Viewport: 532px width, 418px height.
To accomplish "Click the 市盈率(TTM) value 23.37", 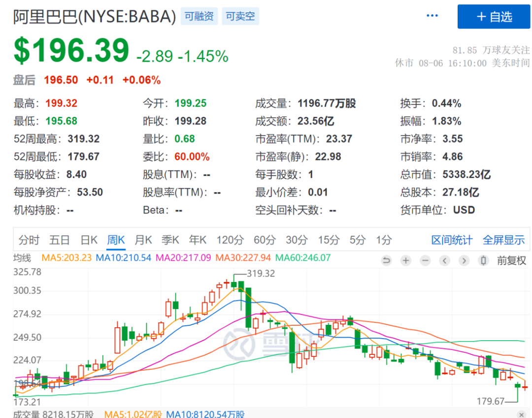I will (x=339, y=139).
